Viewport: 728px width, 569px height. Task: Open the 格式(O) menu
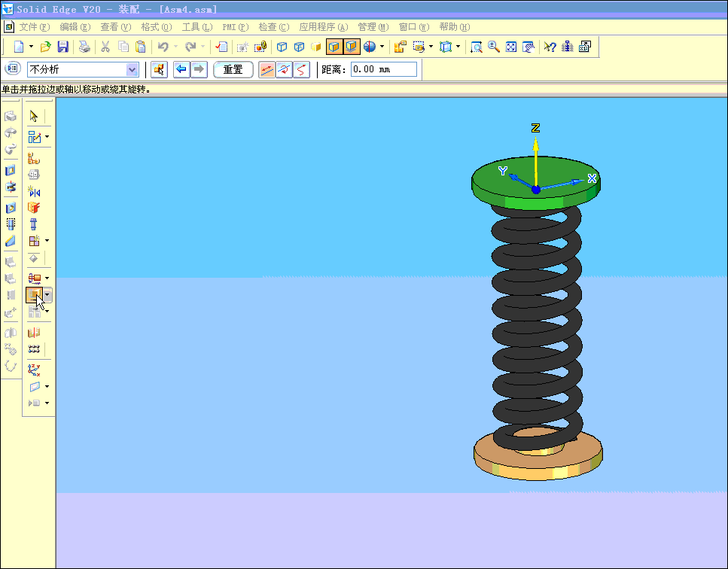(x=157, y=27)
